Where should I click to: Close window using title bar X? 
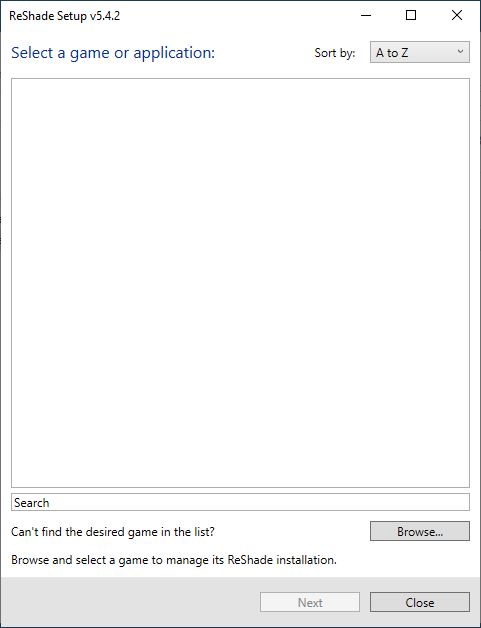457,16
